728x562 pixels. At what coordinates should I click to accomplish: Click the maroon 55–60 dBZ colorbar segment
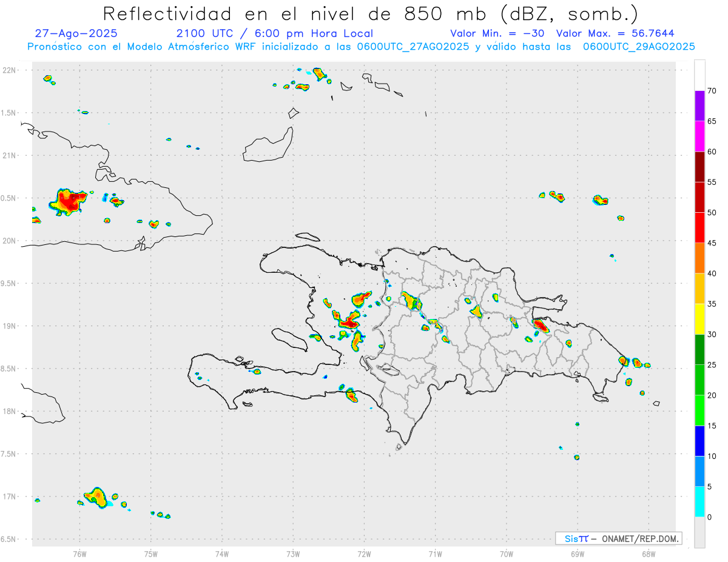point(699,167)
